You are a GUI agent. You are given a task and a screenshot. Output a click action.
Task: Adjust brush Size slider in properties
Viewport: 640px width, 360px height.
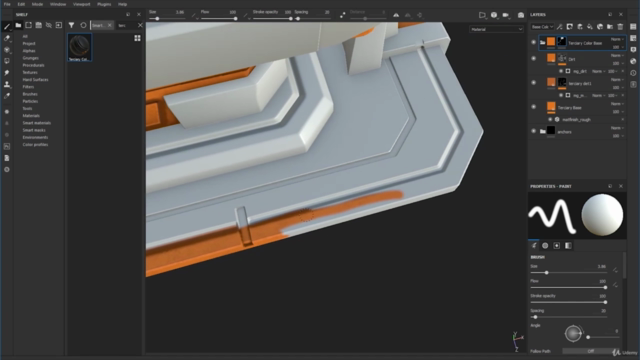click(x=569, y=273)
